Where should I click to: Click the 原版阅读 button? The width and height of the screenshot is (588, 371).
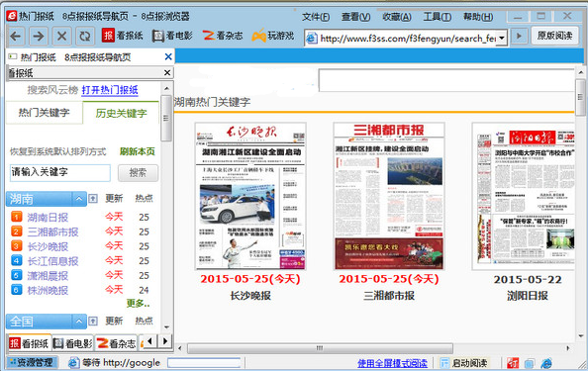tap(555, 36)
